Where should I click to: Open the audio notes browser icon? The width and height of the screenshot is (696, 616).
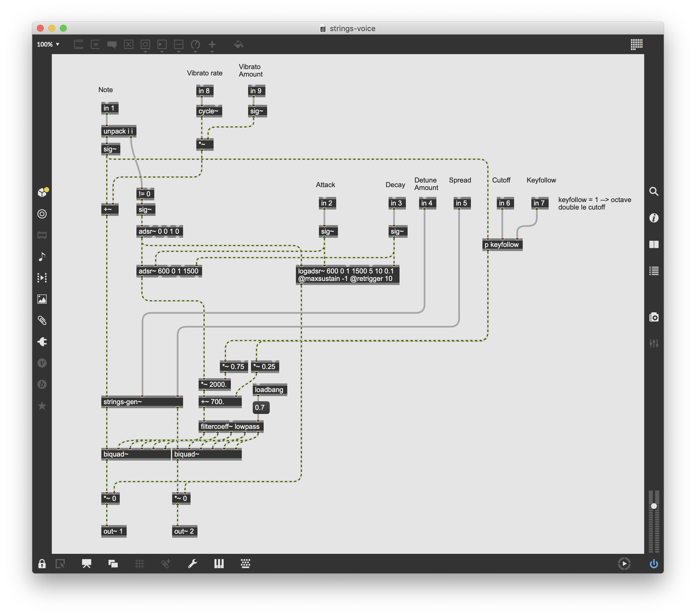[x=42, y=256]
